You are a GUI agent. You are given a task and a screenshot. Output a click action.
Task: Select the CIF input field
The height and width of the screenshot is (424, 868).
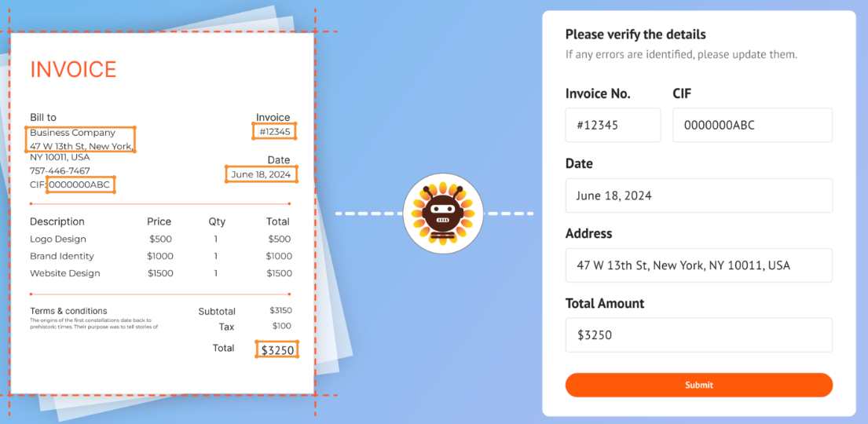[x=752, y=125]
